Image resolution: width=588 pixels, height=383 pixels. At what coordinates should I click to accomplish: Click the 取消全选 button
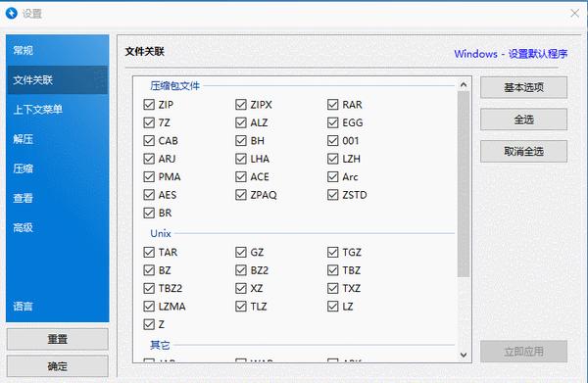tap(523, 152)
